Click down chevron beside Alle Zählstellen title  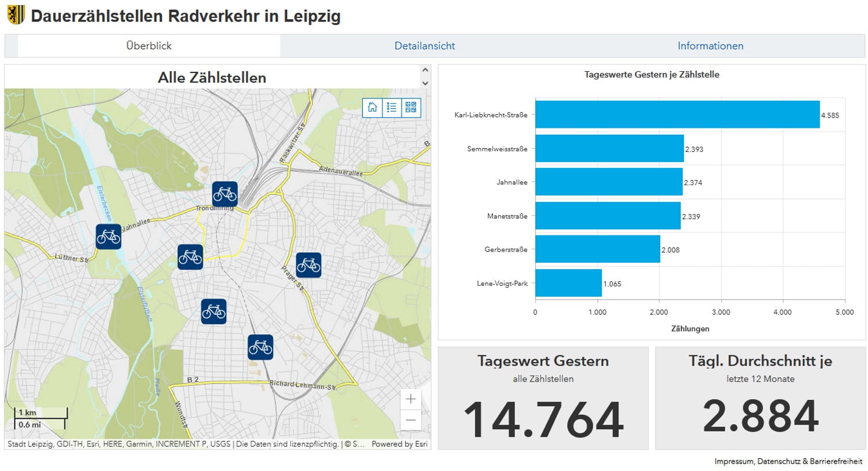pos(425,83)
